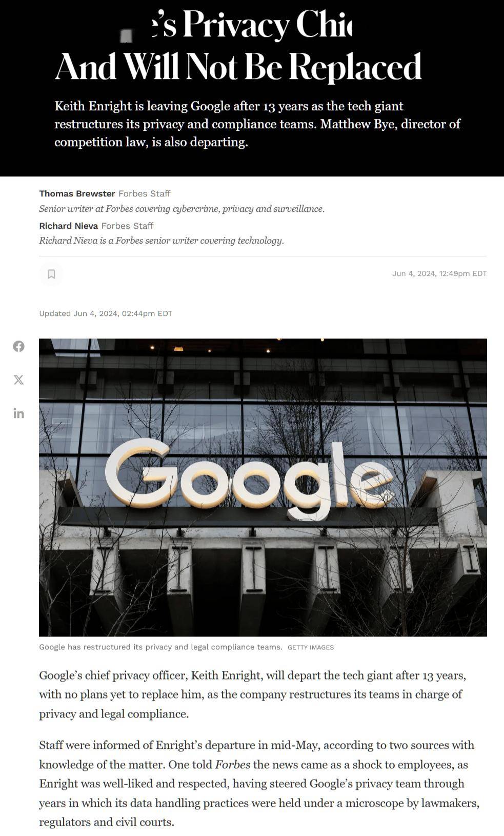Screen dimensions: 504x836
Task: Click the paragraph starting 'Staff were informed'
Action: click(x=259, y=783)
